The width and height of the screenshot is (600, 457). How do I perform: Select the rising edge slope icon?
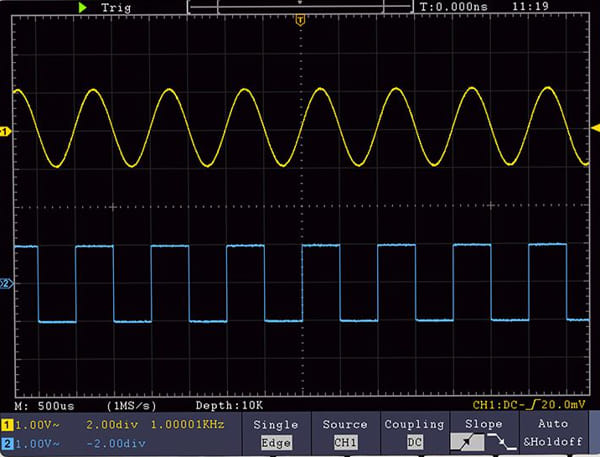(467, 442)
